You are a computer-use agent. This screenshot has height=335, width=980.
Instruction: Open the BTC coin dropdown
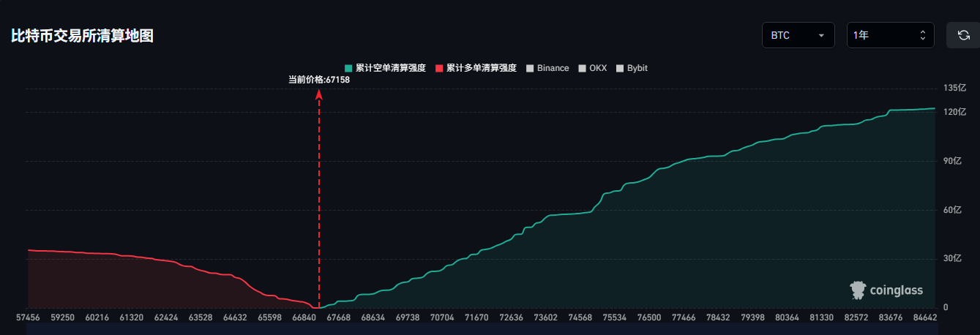pos(798,35)
